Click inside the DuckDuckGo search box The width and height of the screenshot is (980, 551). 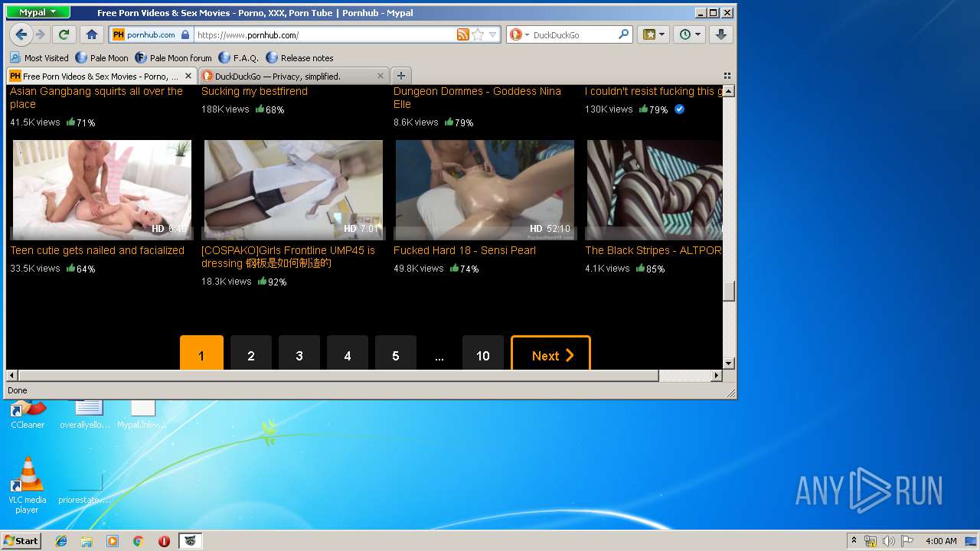tap(574, 34)
